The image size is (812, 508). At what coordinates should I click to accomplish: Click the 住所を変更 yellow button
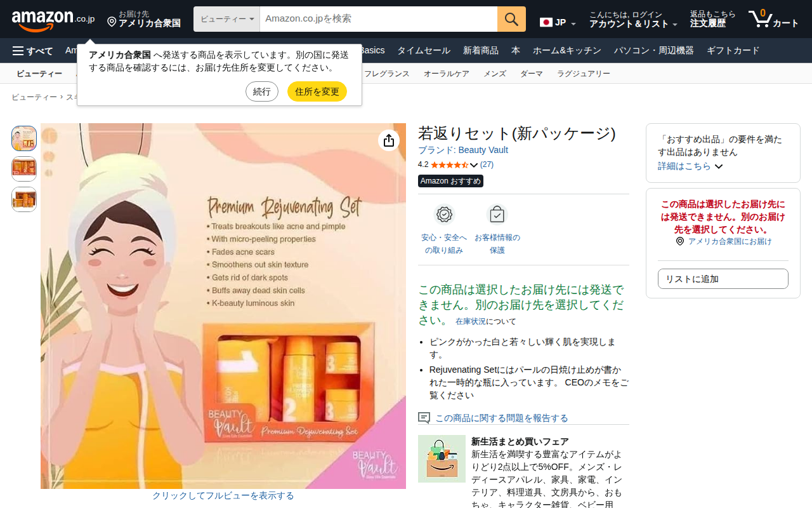coord(317,91)
